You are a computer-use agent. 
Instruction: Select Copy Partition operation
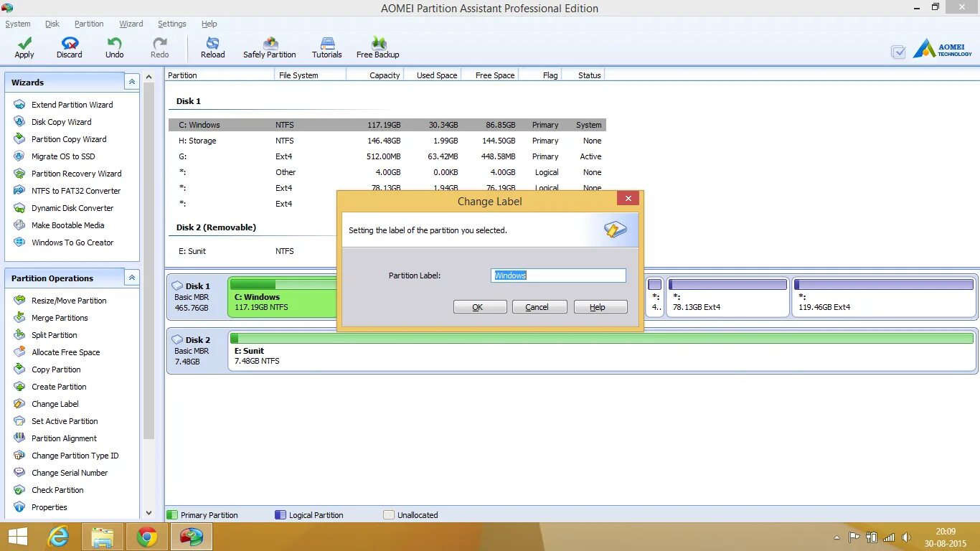point(56,369)
